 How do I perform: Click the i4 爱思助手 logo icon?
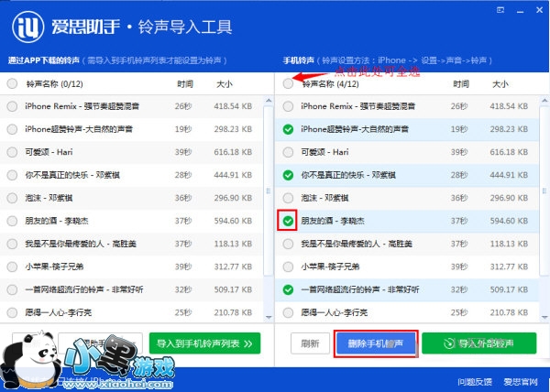(28, 27)
